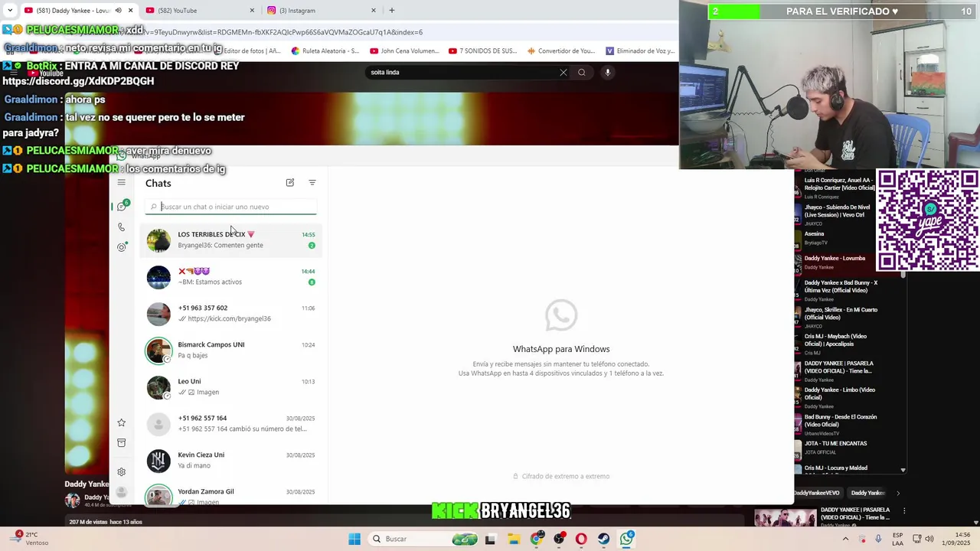Clear the YouTube search box text

pos(563,73)
